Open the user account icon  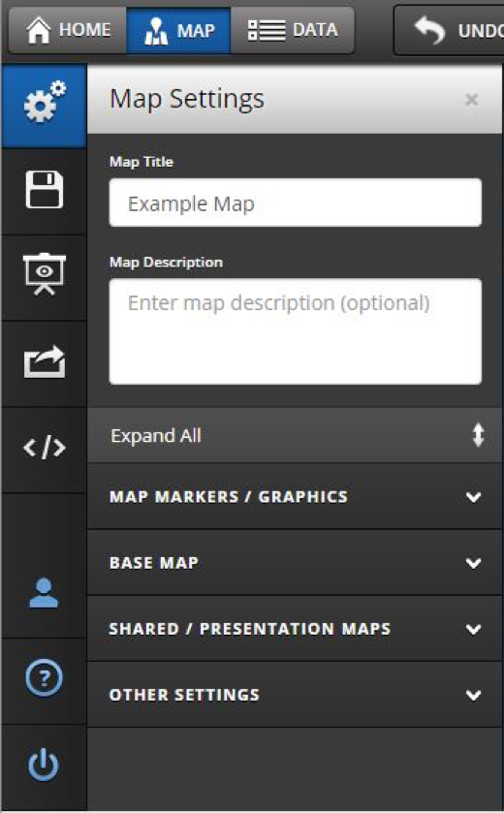(44, 593)
